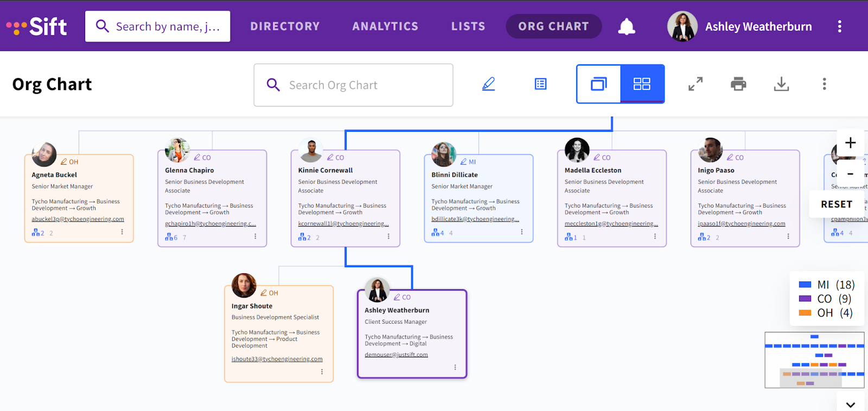This screenshot has width=868, height=411.
Task: Open Blinni Dillicate's name
Action: [x=455, y=175]
